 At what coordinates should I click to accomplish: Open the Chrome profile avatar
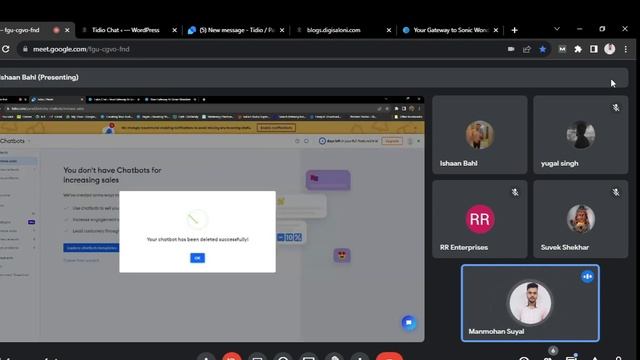609,49
